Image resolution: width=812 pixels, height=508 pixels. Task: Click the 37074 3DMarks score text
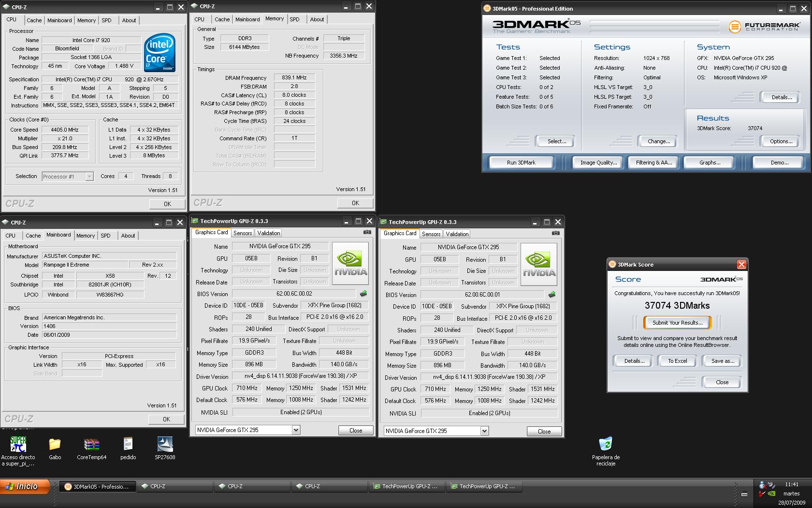pos(677,306)
